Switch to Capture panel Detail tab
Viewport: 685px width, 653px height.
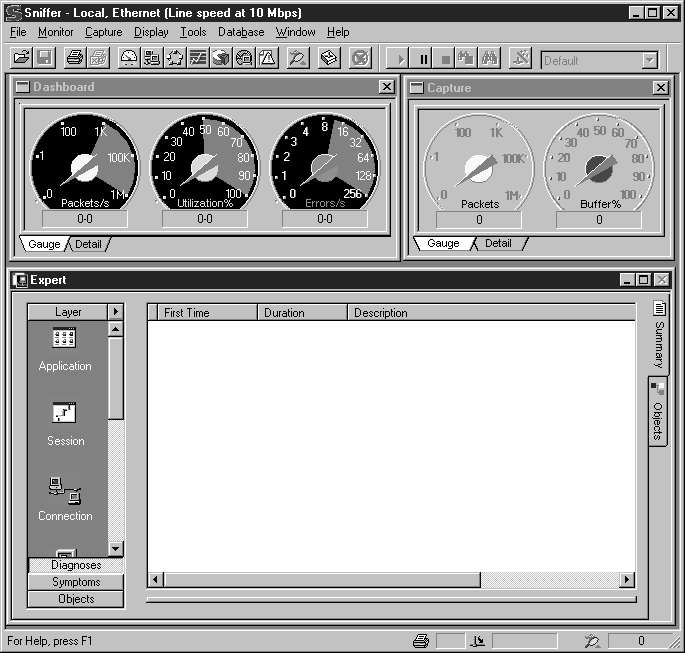click(x=499, y=243)
